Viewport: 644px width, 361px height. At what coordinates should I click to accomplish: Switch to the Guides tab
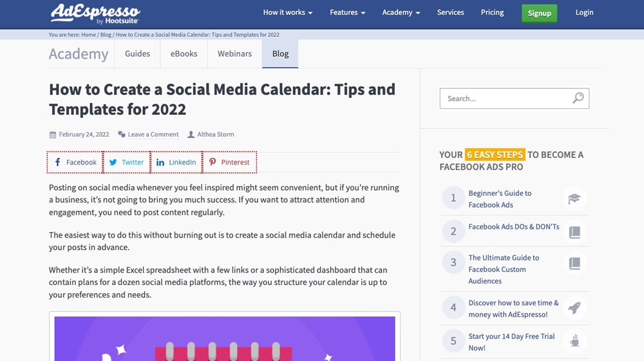[x=137, y=54]
